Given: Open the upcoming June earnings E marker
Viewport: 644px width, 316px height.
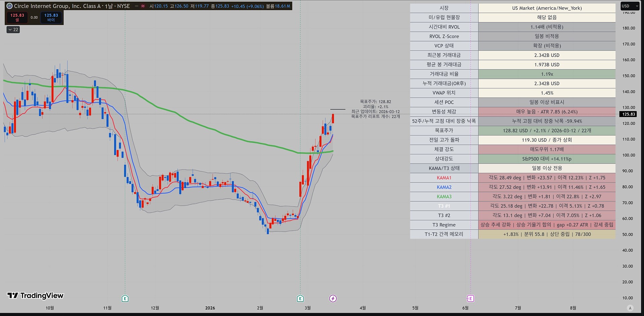Looking at the screenshot, I should (470, 298).
